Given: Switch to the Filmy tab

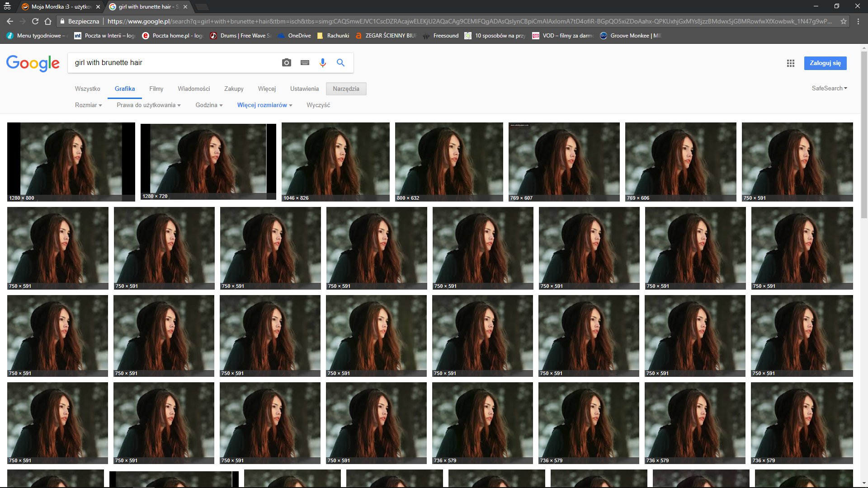Looking at the screenshot, I should pyautogui.click(x=156, y=89).
